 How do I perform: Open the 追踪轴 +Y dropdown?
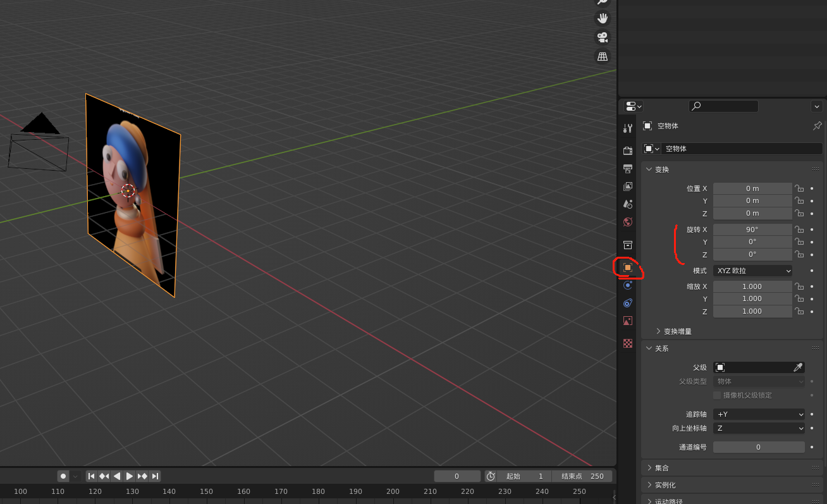[x=759, y=414]
